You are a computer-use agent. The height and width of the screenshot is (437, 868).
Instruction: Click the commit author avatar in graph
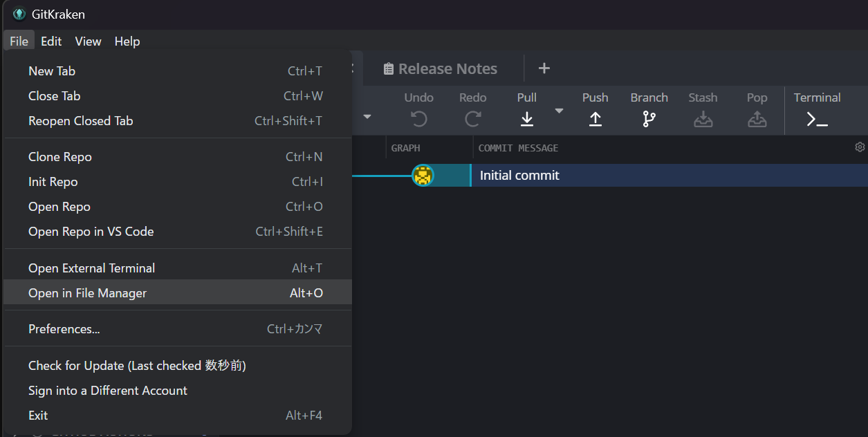(x=423, y=176)
